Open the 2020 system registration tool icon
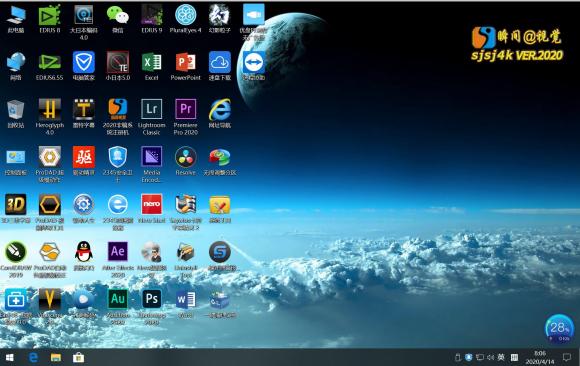 [x=118, y=110]
